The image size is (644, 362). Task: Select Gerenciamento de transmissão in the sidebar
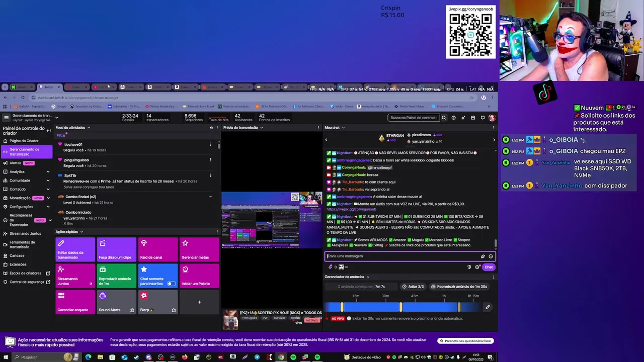[27, 152]
